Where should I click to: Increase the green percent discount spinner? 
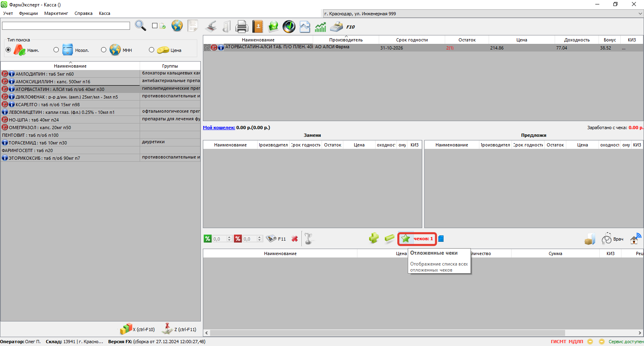229,237
